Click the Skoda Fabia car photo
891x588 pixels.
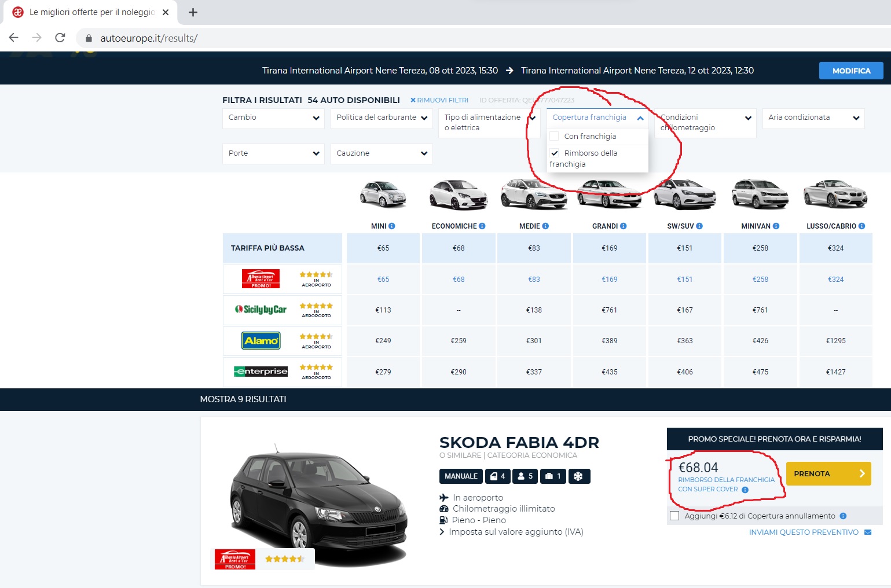click(318, 505)
